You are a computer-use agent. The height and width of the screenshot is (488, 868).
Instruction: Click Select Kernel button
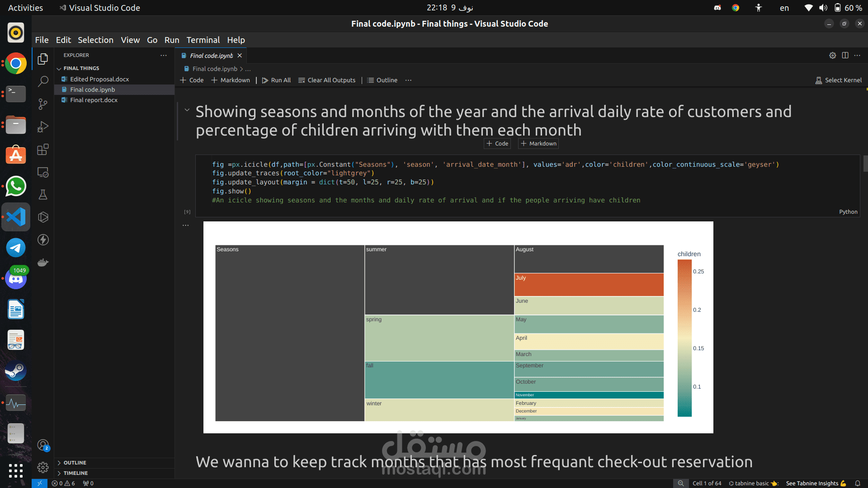(839, 80)
